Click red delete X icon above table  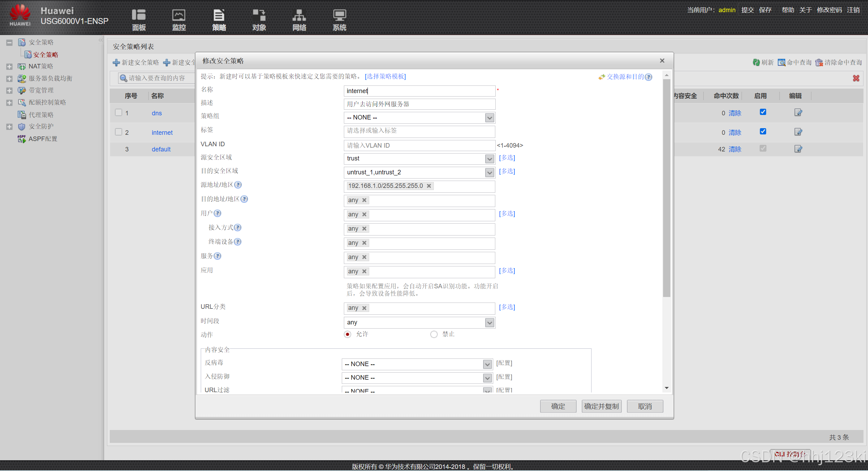coord(856,78)
